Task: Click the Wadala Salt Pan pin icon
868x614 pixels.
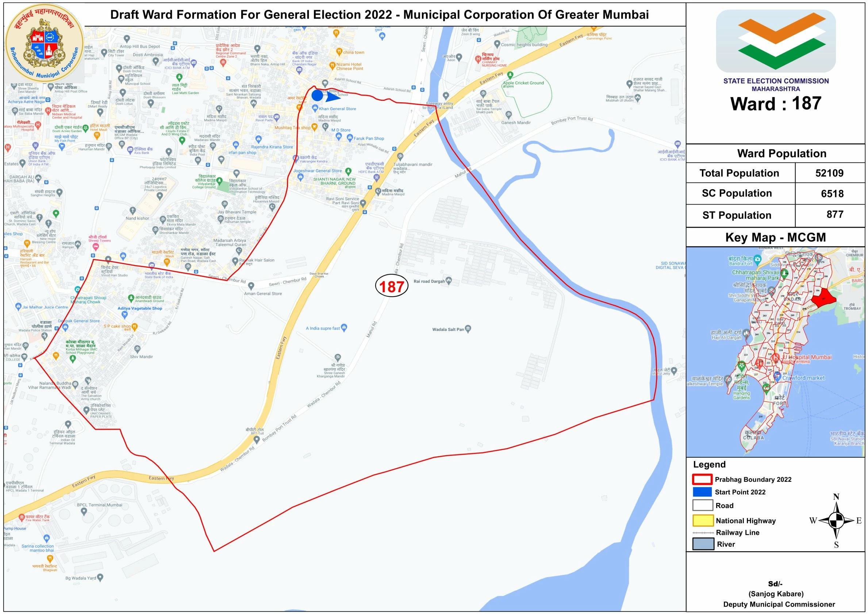Action: (x=468, y=328)
